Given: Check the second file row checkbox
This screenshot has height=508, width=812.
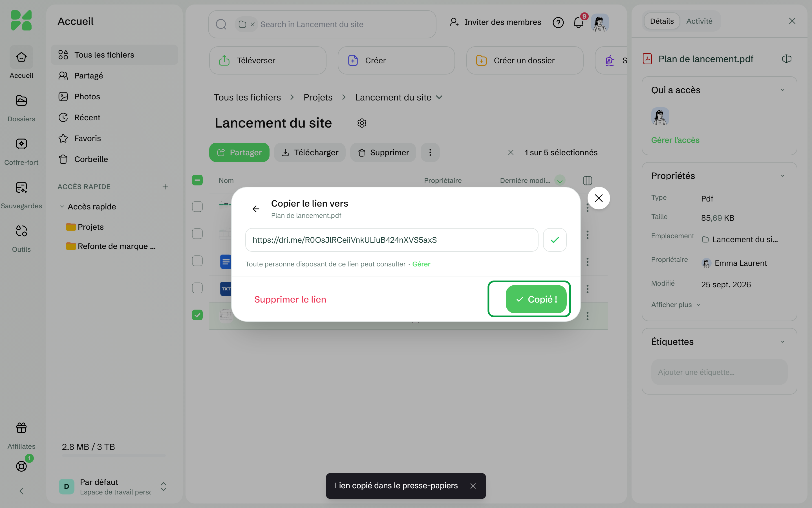Looking at the screenshot, I should coord(197,233).
